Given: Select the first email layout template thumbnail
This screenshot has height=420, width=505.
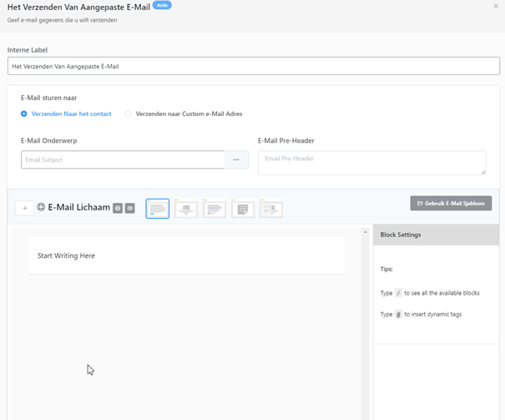Looking at the screenshot, I should click(x=158, y=209).
